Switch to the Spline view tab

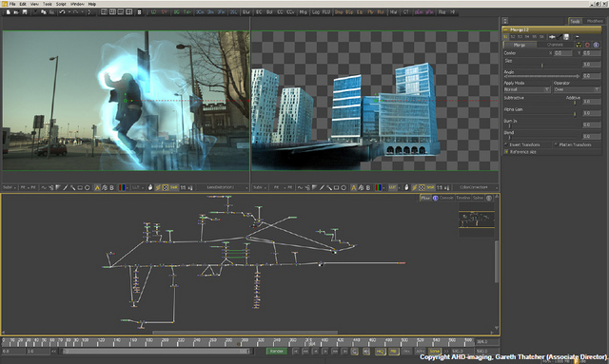point(478,198)
